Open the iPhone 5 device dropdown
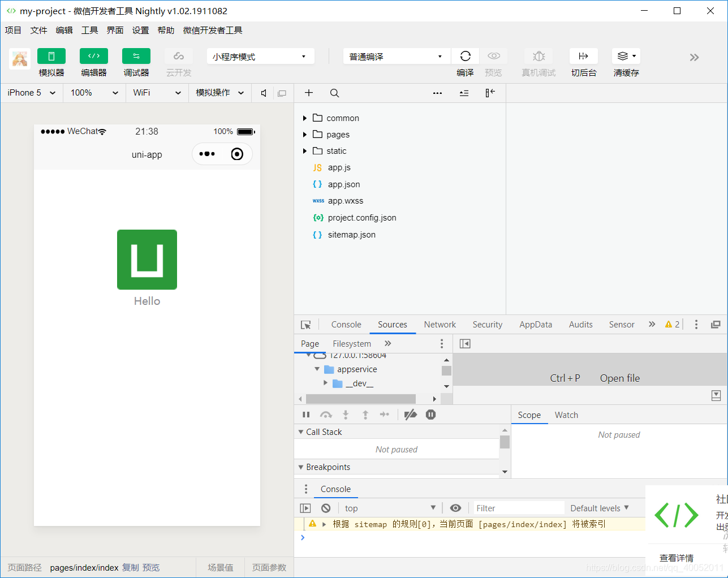 [32, 93]
